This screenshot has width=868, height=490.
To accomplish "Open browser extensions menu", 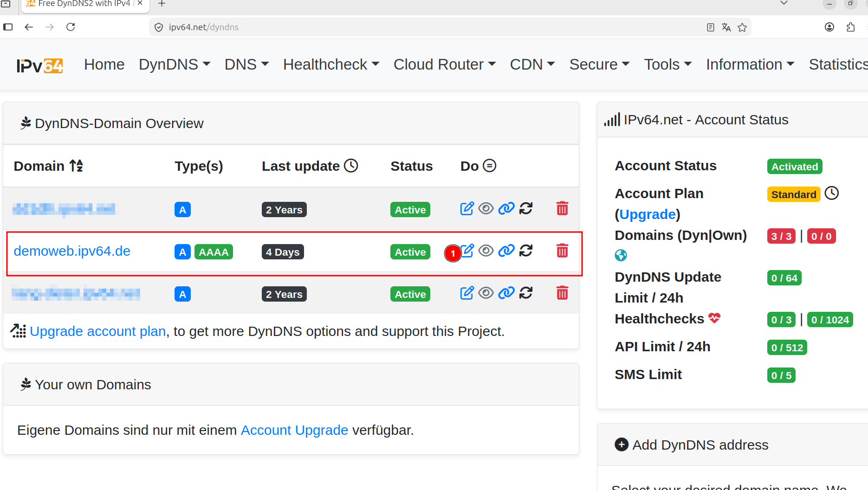I will 850,27.
